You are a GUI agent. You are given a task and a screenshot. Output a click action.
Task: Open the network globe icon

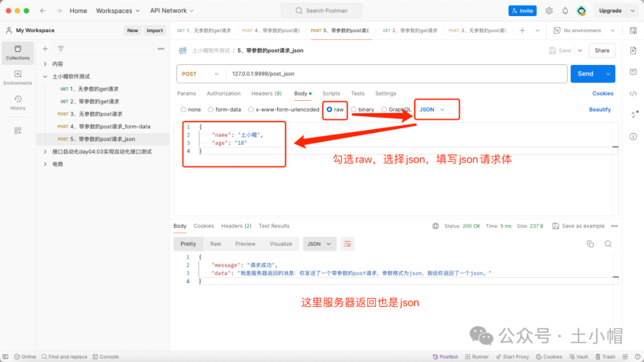pyautogui.click(x=435, y=226)
